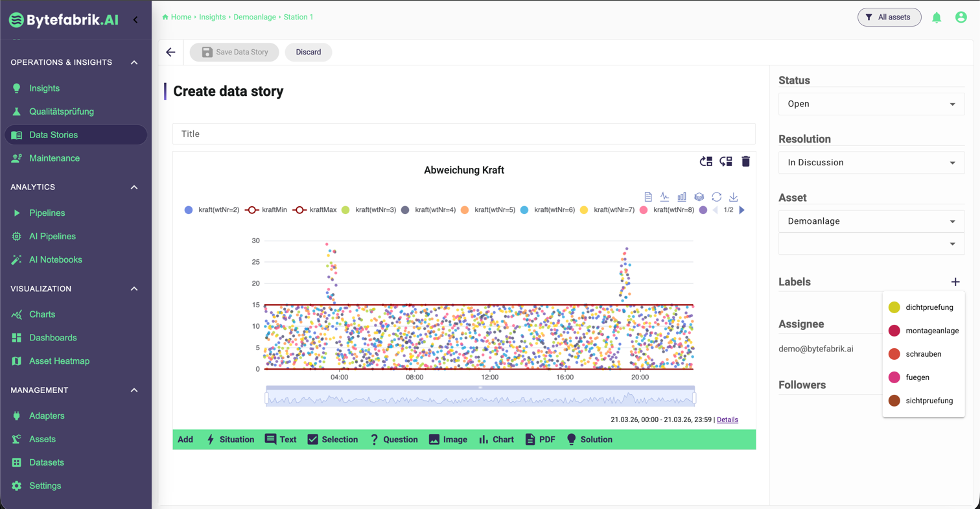This screenshot has height=509, width=980.
Task: Open the user account profile icon
Action: pos(961,18)
